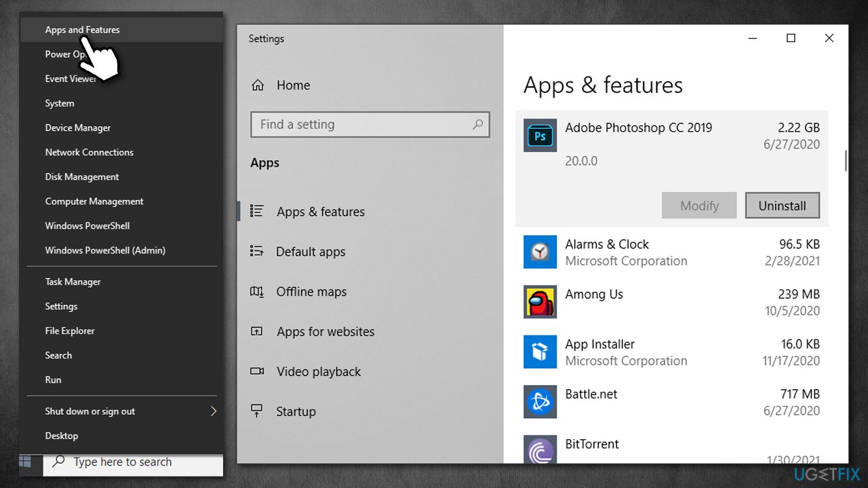Open Task Manager from menu

tap(121, 281)
